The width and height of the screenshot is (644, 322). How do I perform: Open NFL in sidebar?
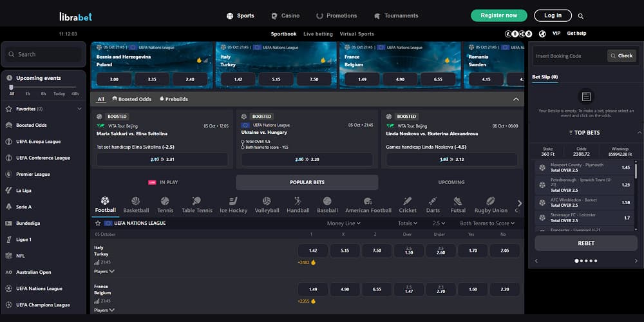coord(20,256)
